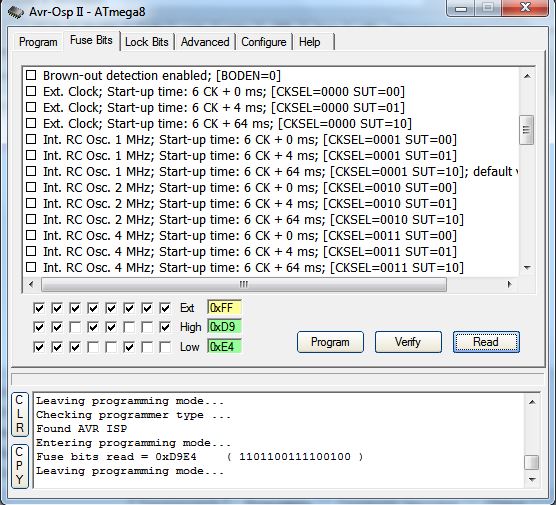This screenshot has width=556, height=505.
Task: Close the Avr-Osp II window
Action: [525, 8]
